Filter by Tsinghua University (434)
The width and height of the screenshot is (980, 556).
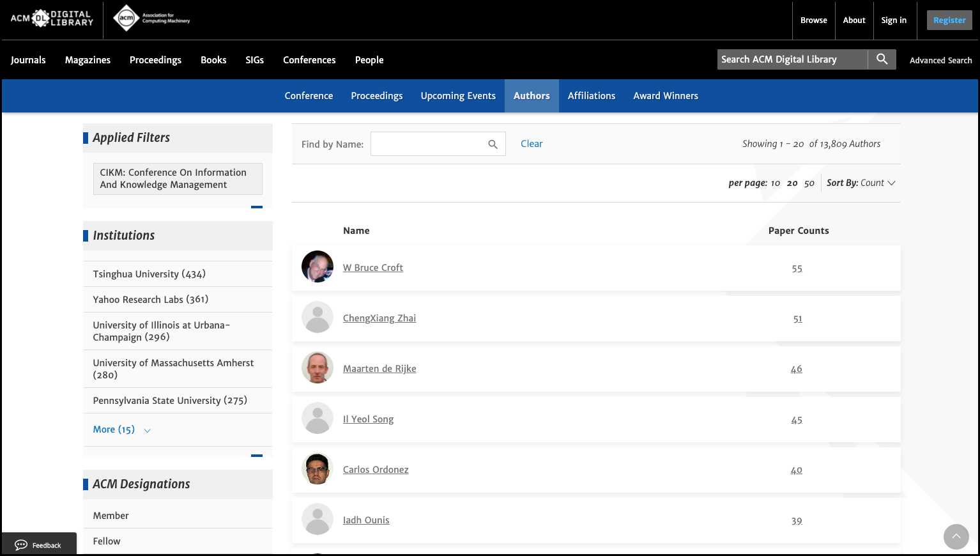149,274
